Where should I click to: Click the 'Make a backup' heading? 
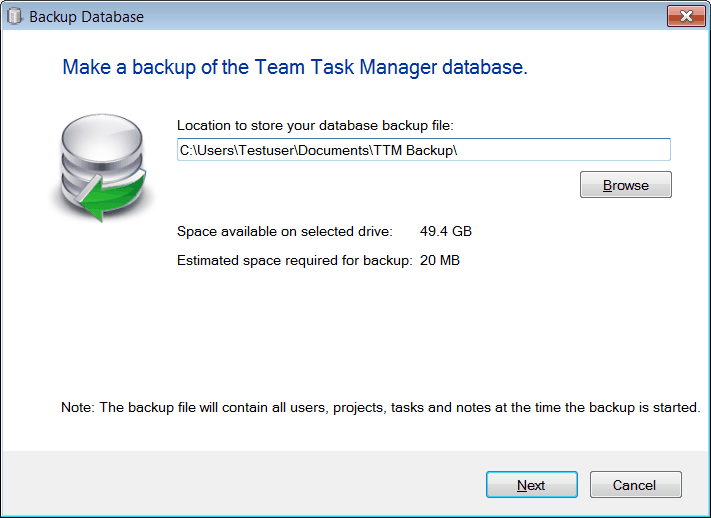294,68
